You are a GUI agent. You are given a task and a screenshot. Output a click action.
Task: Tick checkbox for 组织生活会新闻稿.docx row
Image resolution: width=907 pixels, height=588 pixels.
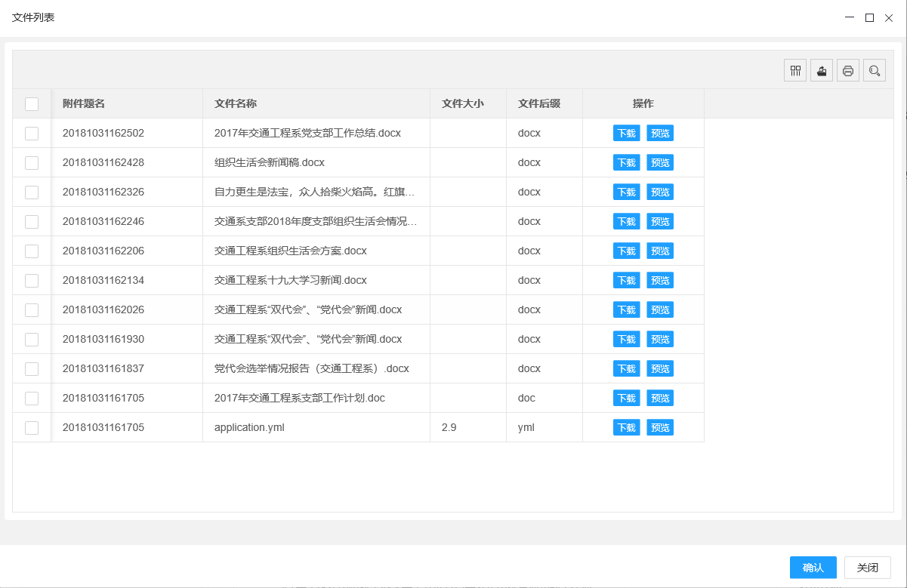(x=32, y=163)
